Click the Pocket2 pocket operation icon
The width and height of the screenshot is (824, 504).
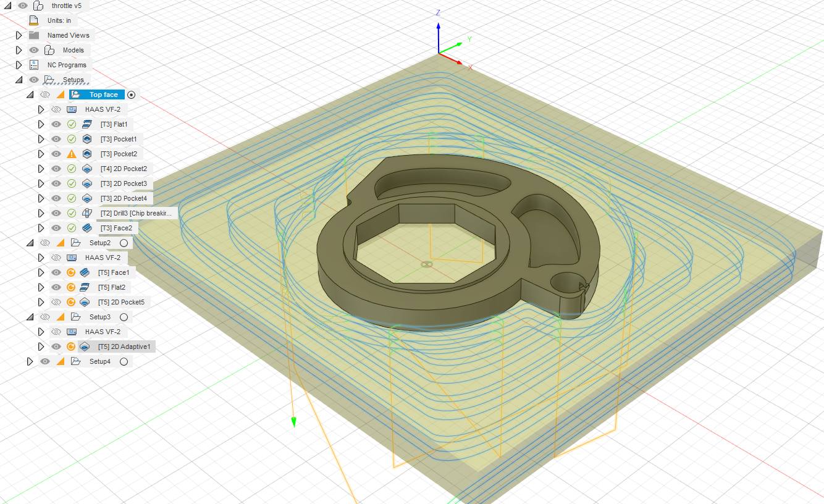coord(86,154)
